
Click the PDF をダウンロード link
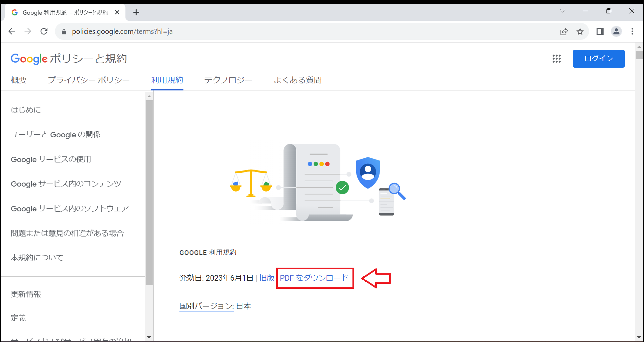tap(314, 278)
